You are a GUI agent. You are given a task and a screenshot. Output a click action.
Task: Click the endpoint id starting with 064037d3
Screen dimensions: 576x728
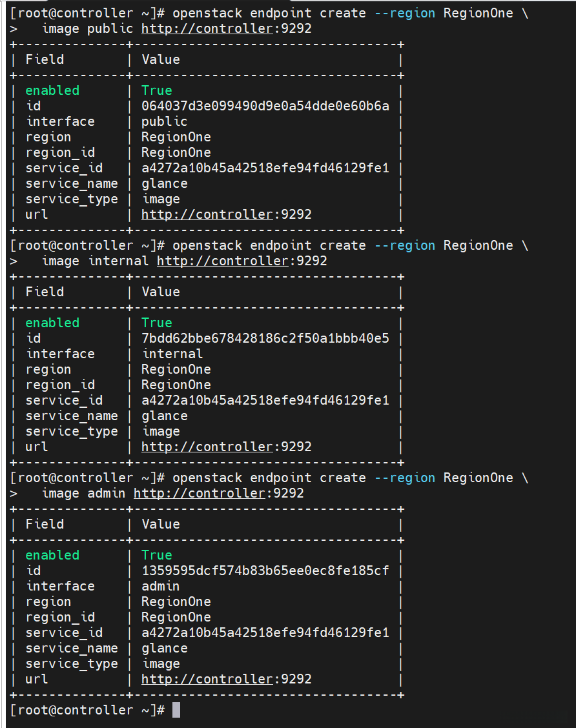click(265, 106)
